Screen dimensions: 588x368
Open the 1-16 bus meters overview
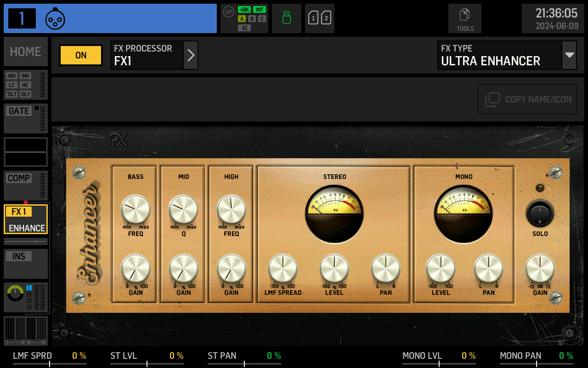[26, 331]
